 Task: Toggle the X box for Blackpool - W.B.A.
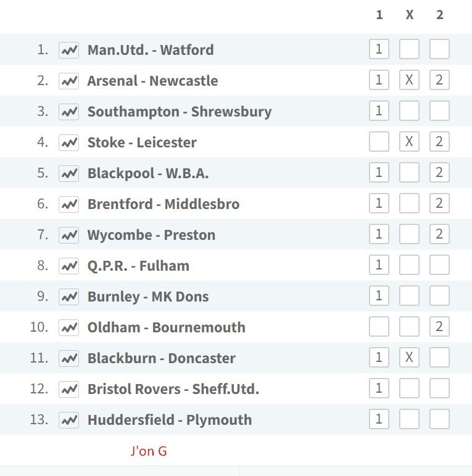tap(409, 173)
